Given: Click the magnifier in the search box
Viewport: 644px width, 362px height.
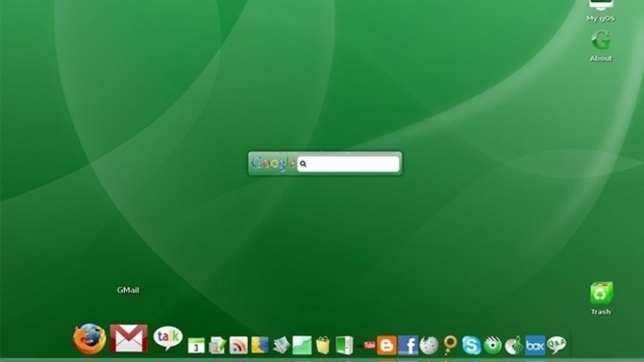Looking at the screenshot, I should [303, 164].
